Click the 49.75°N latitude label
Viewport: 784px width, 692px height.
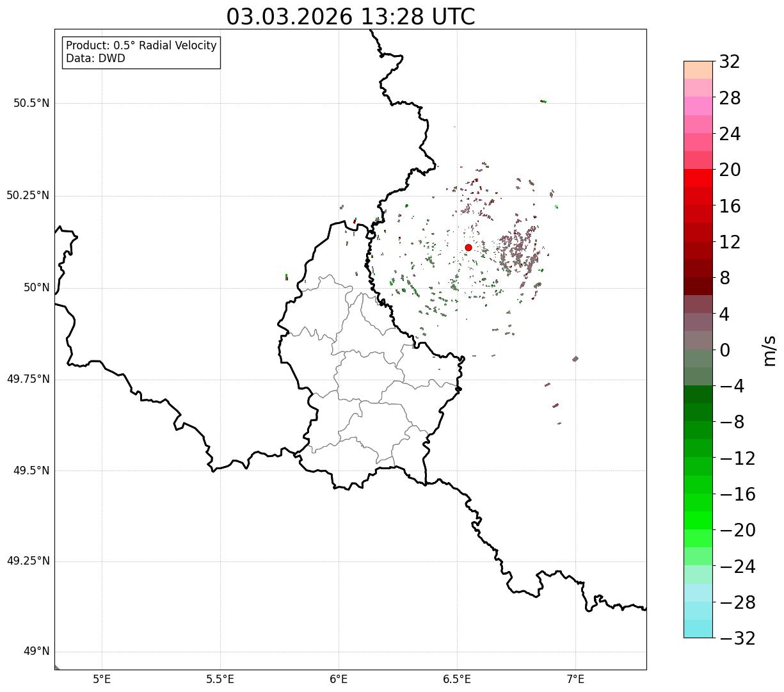point(28,379)
